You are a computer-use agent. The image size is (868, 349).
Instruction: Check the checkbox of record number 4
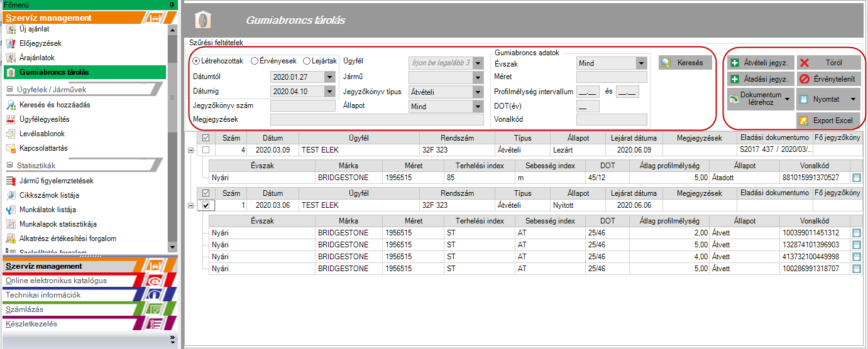[206, 150]
